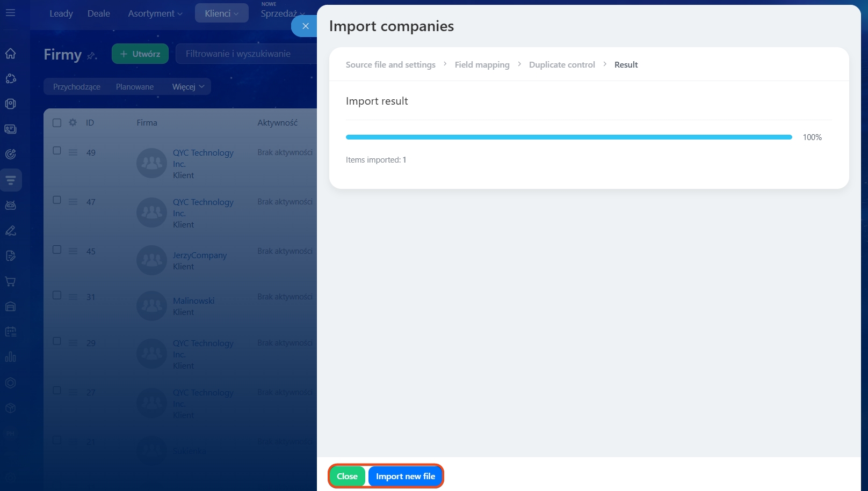
Task: Expand the Klienci dropdown menu
Action: tap(221, 13)
